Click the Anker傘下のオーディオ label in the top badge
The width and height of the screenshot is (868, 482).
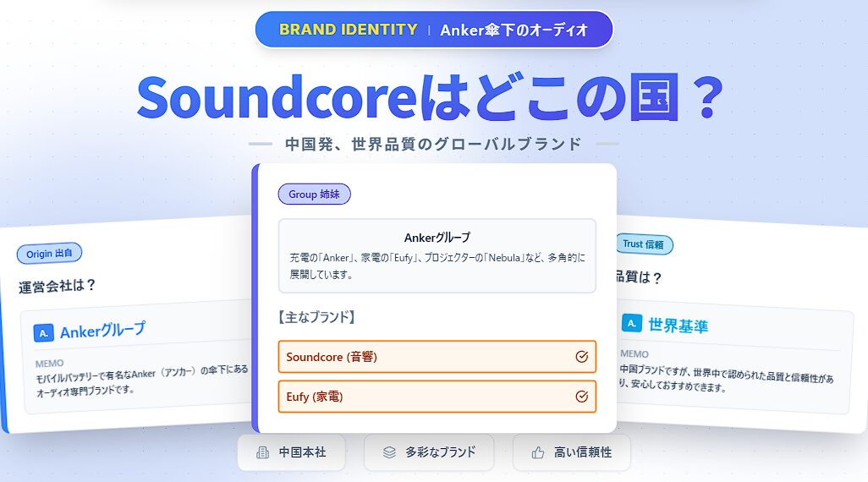click(x=514, y=30)
